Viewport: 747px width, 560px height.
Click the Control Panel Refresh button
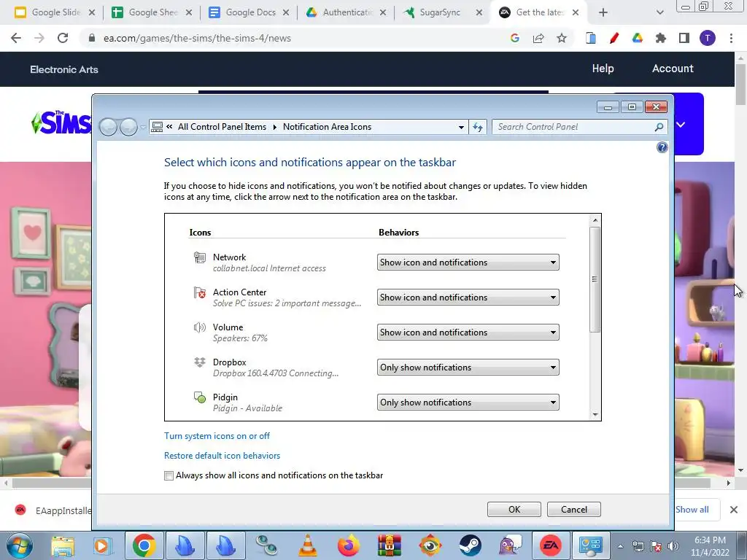click(x=478, y=127)
